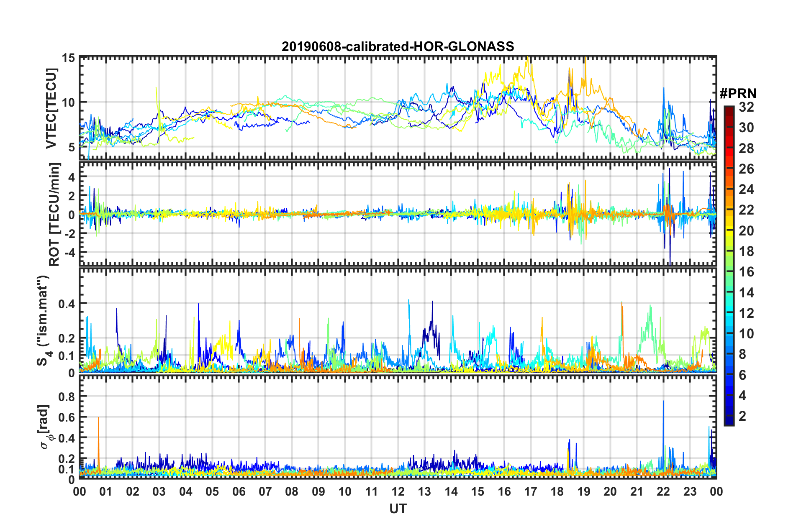Click the ROT [TECU/min] y-axis label

(54, 215)
